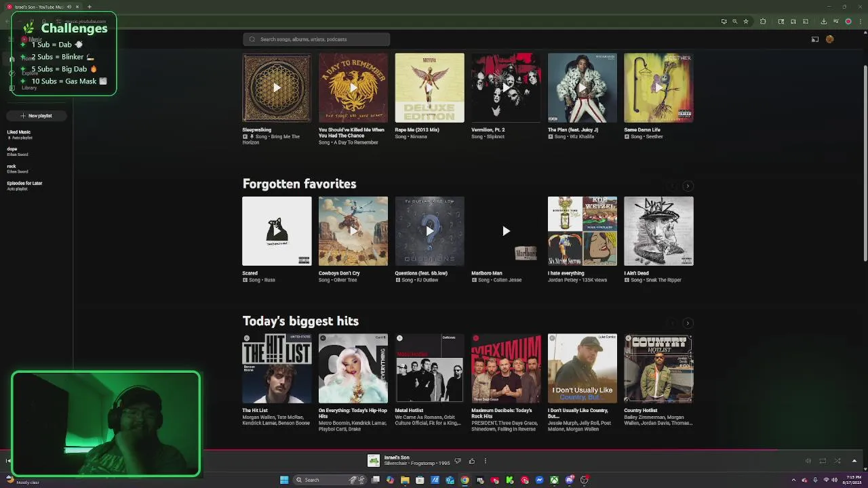
Task: Open Maximum Decibels: Today's Rock Hits playlist
Action: pos(506,368)
